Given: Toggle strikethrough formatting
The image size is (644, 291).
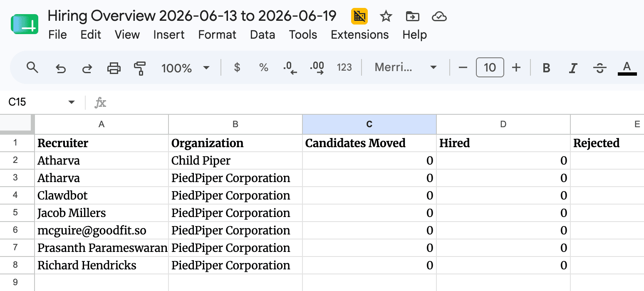Looking at the screenshot, I should pos(600,68).
